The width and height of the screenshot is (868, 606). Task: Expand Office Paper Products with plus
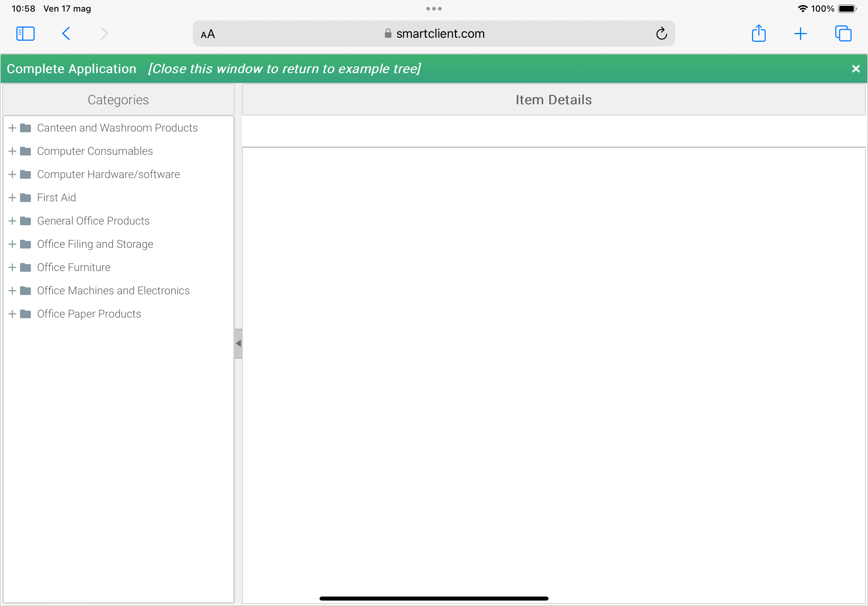(12, 314)
